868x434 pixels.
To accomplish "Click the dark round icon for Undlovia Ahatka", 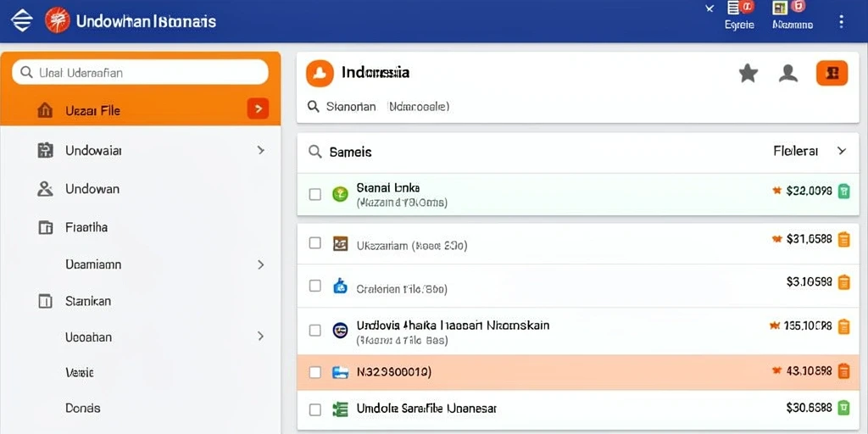I will pos(340,330).
